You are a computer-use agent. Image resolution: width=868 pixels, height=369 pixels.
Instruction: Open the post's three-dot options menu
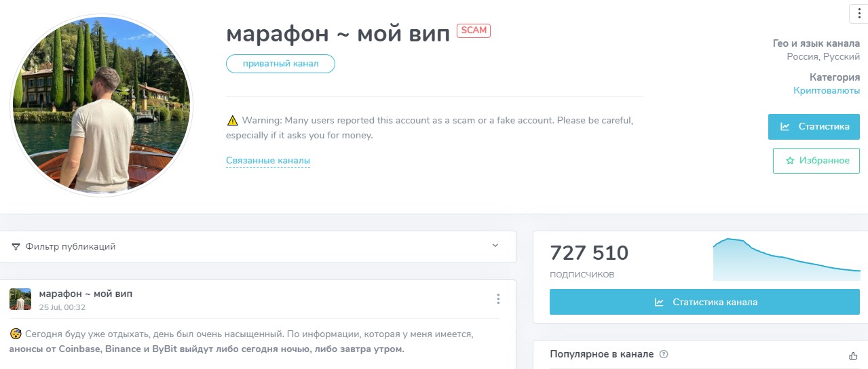tap(498, 299)
